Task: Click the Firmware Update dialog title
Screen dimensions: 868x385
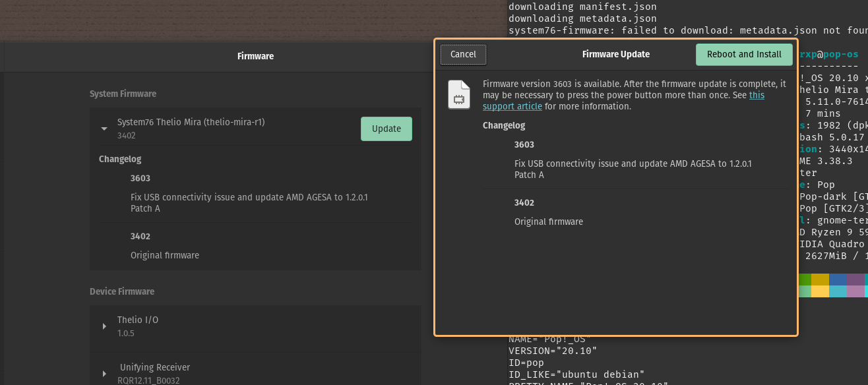Action: click(x=615, y=54)
